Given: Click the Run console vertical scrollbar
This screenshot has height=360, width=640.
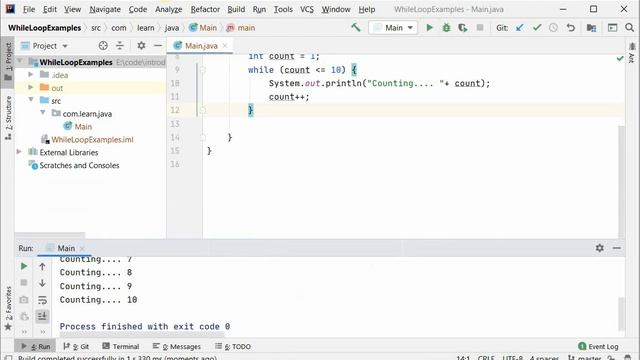Looking at the screenshot, I should tap(621, 313).
